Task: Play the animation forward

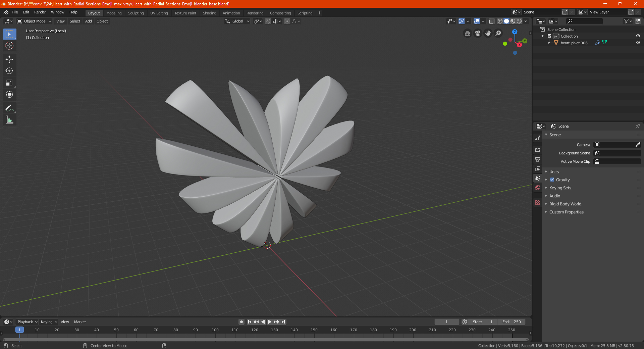Action: (x=270, y=322)
